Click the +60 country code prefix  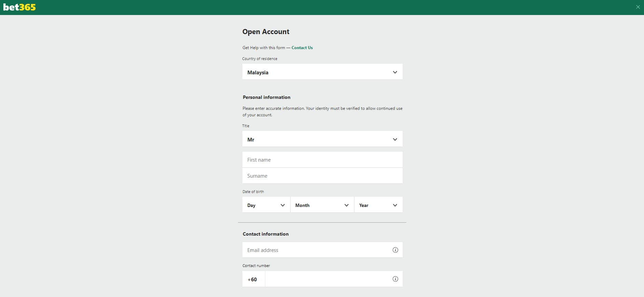point(253,279)
